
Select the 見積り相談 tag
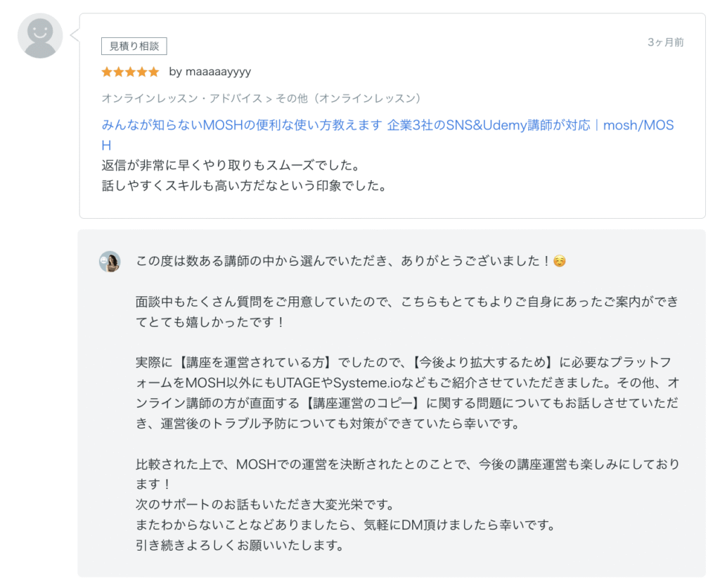(x=134, y=46)
